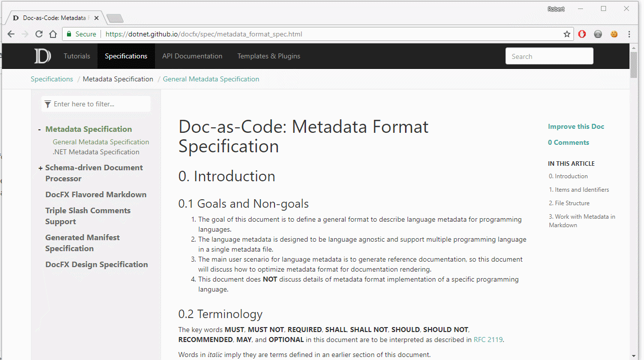This screenshot has width=644, height=360.
Task: Click the browser Back button
Action: point(11,34)
